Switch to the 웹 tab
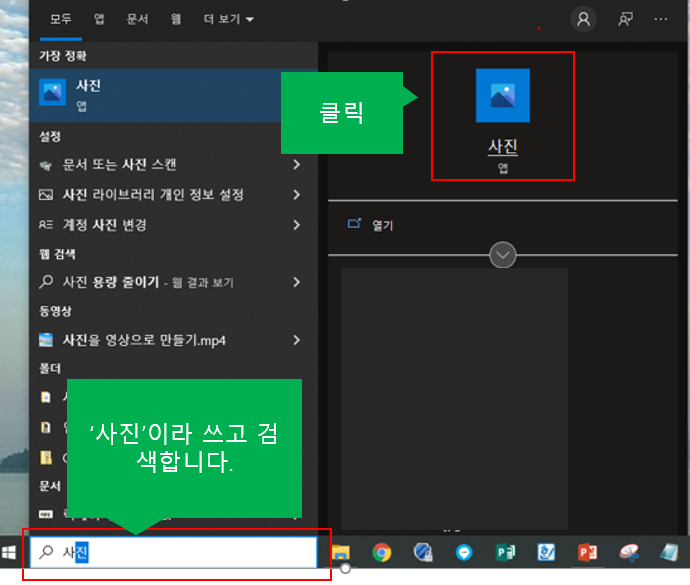 point(176,19)
